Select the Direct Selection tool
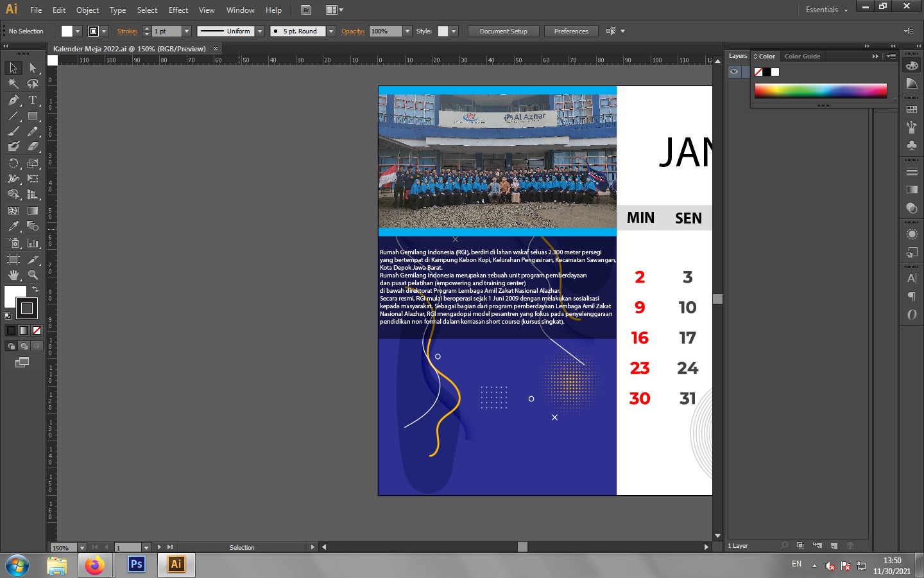Screen dimensions: 924x578 tap(33, 67)
